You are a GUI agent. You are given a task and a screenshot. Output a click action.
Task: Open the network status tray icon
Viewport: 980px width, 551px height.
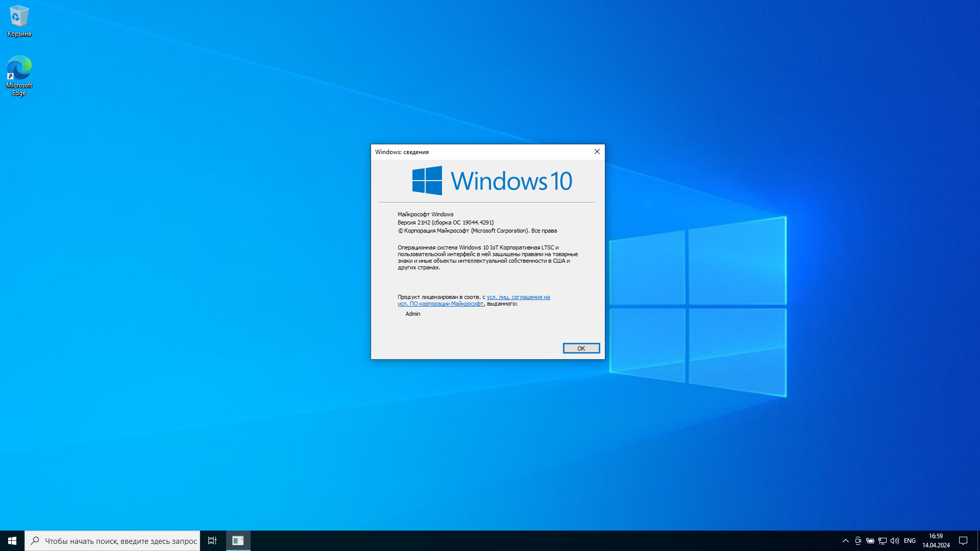pos(883,541)
